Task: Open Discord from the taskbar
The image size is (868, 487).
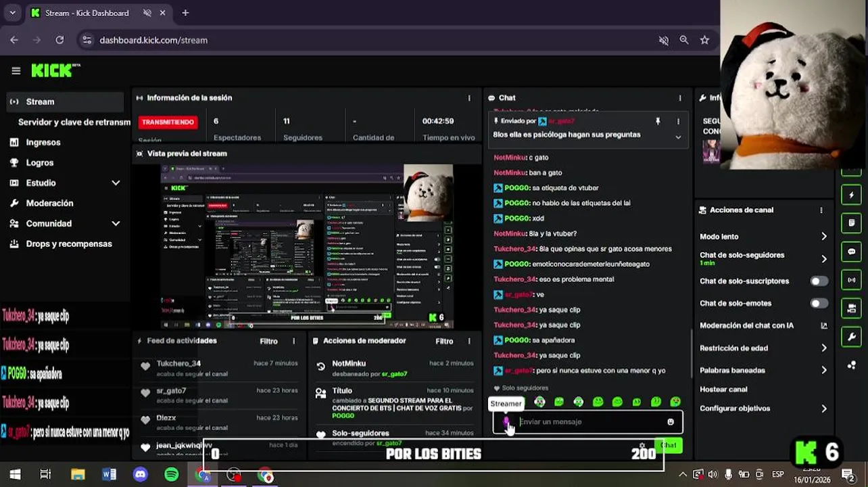Action: point(140,475)
